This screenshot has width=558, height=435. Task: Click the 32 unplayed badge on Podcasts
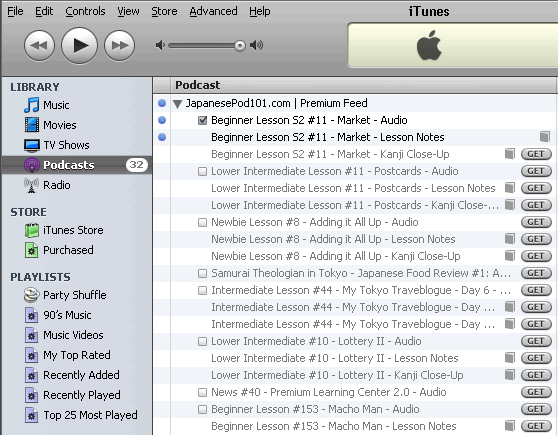click(137, 165)
